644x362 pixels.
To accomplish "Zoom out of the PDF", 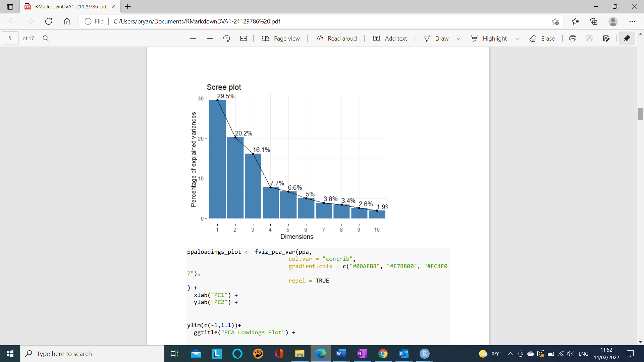I will point(193,38).
